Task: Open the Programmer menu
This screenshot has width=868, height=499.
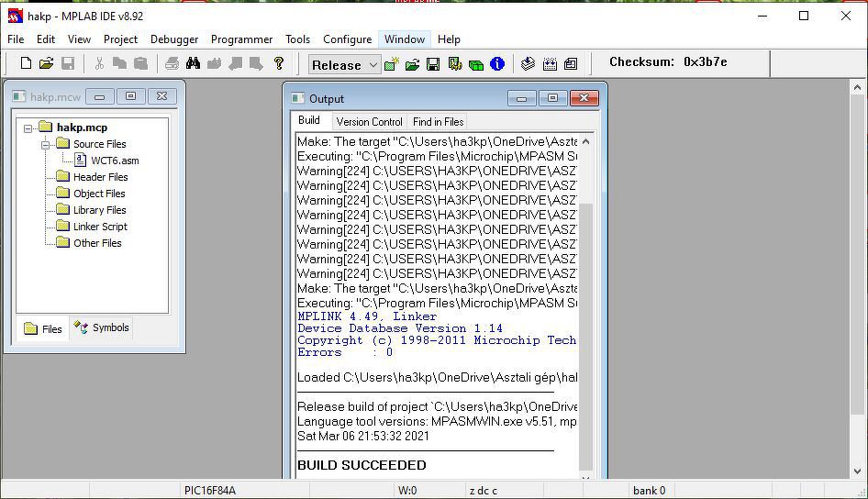Action: point(241,39)
